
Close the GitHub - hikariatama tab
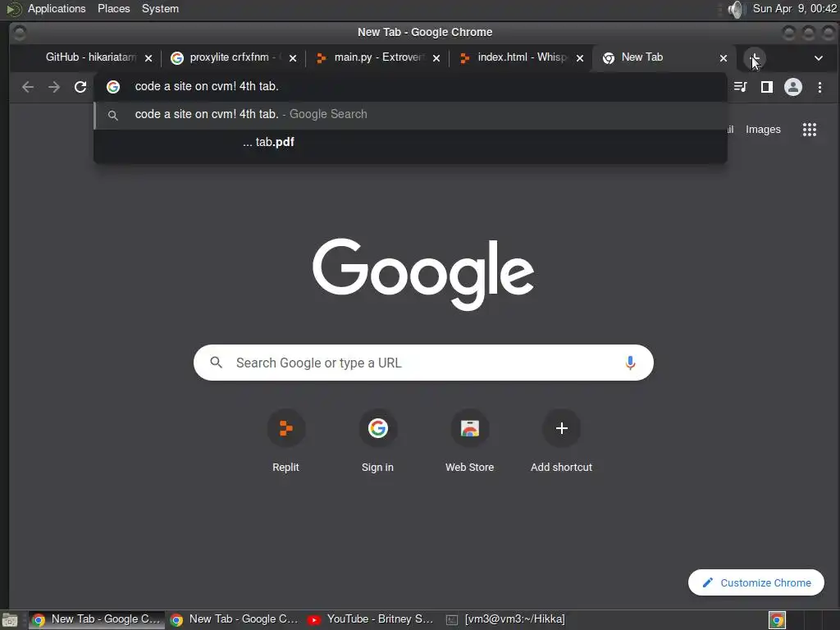tap(148, 58)
